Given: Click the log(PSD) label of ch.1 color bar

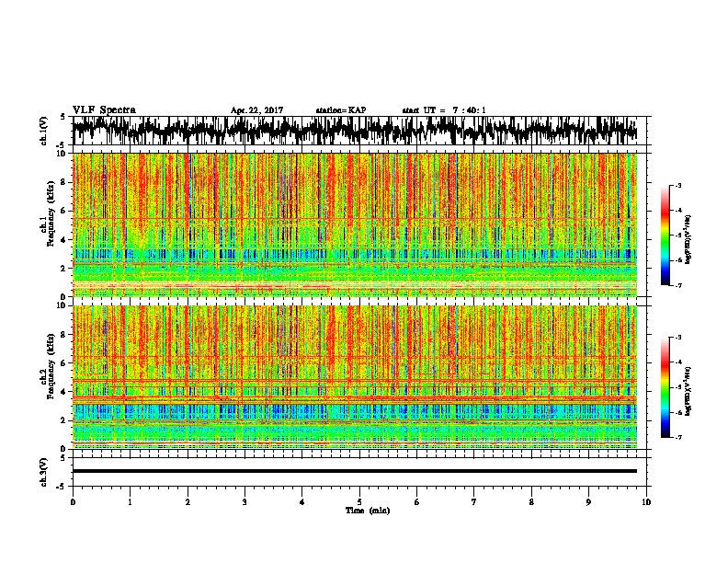Looking at the screenshot, I should (x=688, y=239).
